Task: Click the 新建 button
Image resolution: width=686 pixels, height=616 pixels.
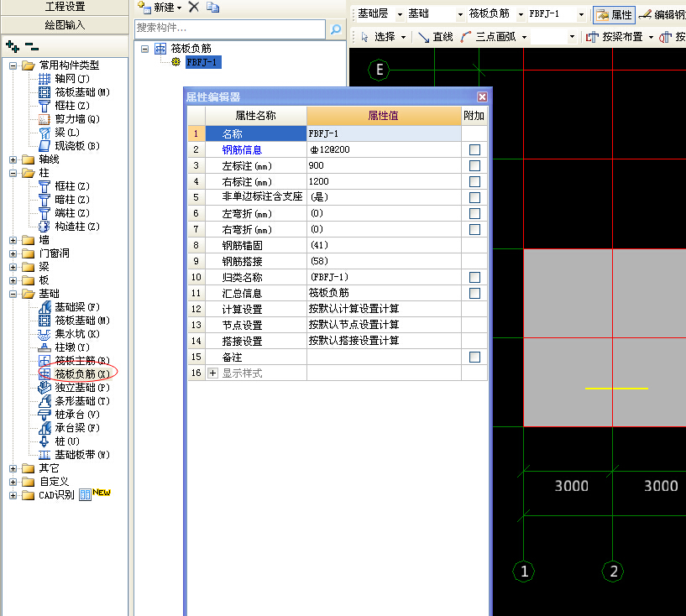Action: [160, 8]
